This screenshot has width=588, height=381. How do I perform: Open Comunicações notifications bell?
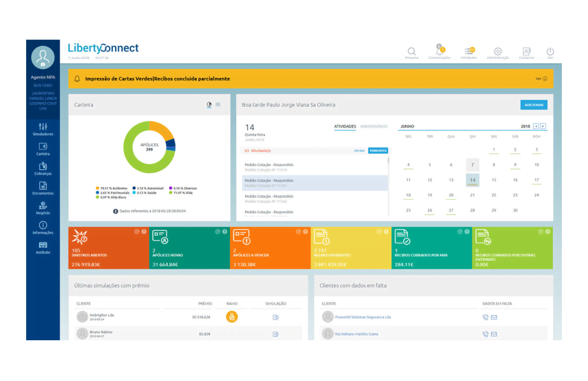point(439,51)
